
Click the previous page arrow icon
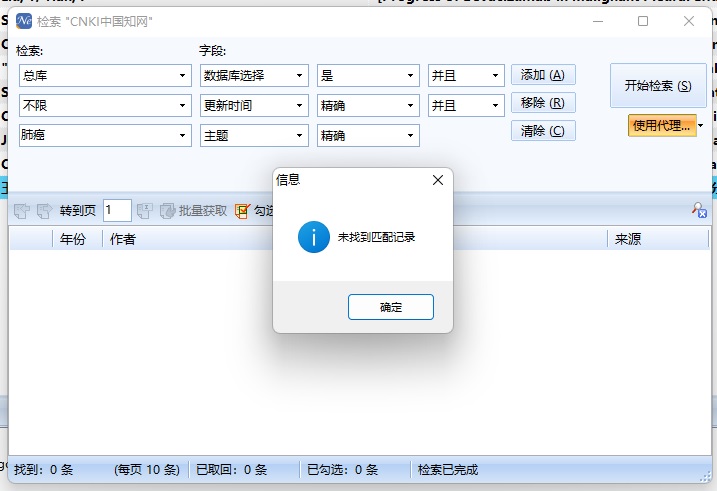(22, 211)
